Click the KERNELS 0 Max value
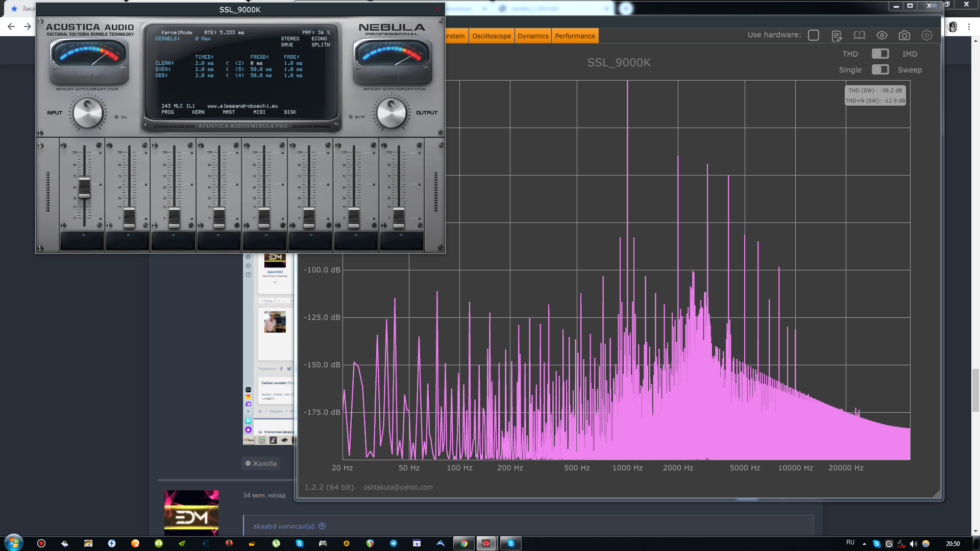980x551 pixels. pos(203,39)
